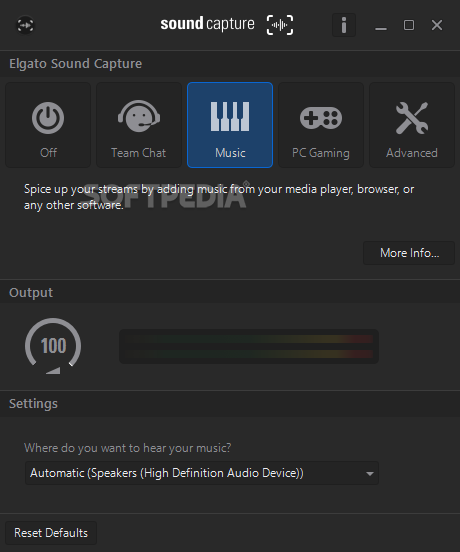Reset Defaults for all settings
Viewport: 460px width, 552px height.
pos(51,533)
